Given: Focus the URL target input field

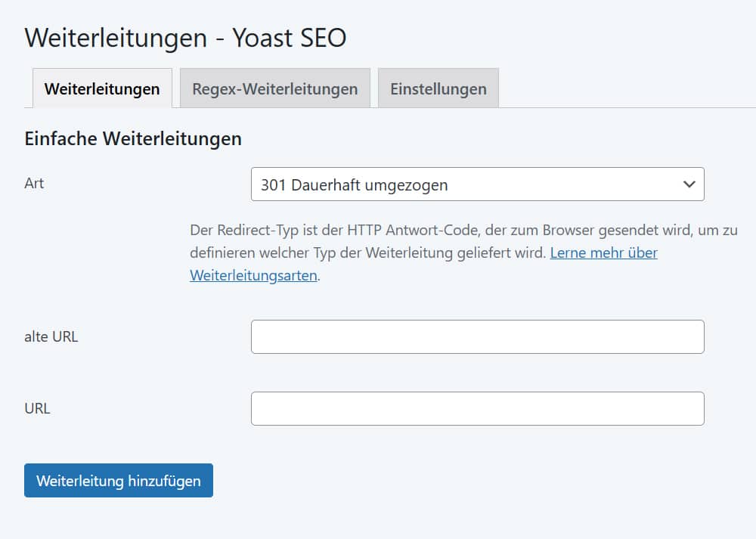Looking at the screenshot, I should pos(477,408).
